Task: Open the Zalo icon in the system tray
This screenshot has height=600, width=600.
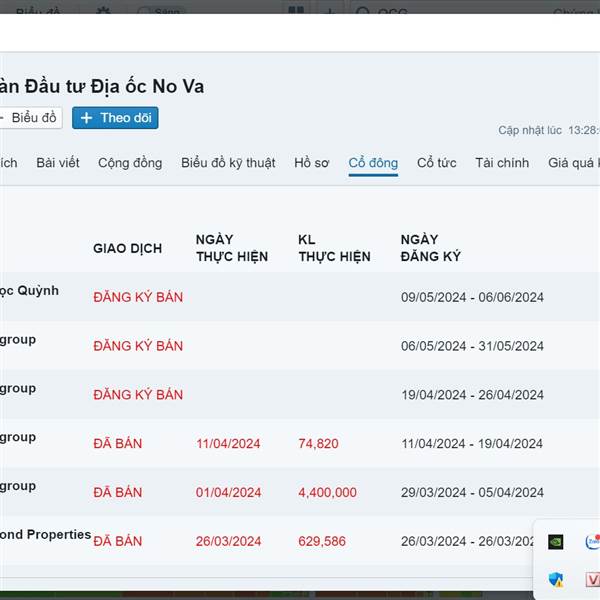Action: (x=593, y=541)
